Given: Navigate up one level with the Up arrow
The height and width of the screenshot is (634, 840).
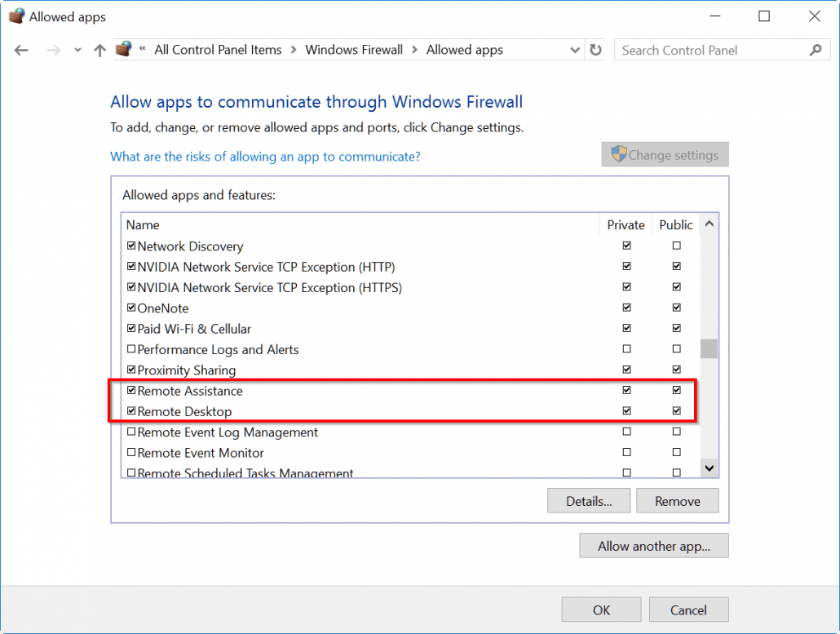Looking at the screenshot, I should 99,50.
